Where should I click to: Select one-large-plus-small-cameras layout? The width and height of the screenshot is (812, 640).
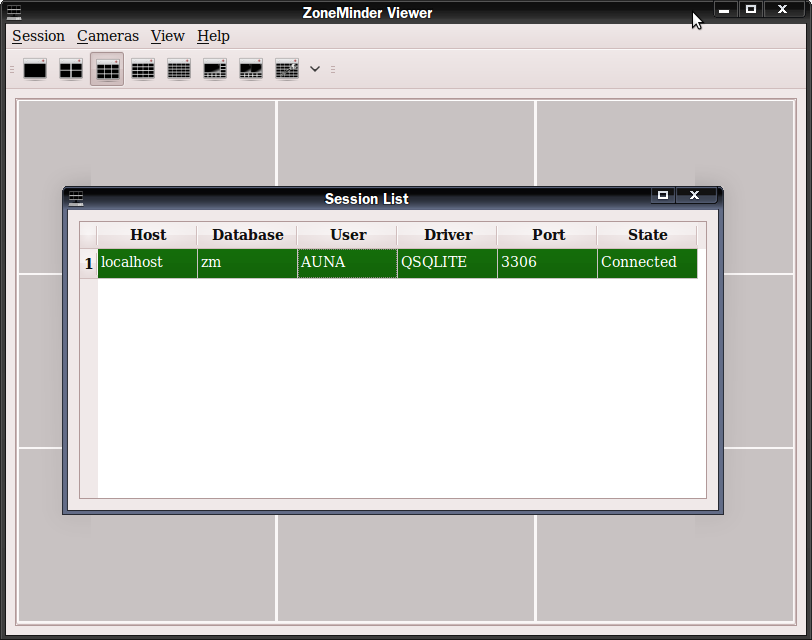coord(215,69)
